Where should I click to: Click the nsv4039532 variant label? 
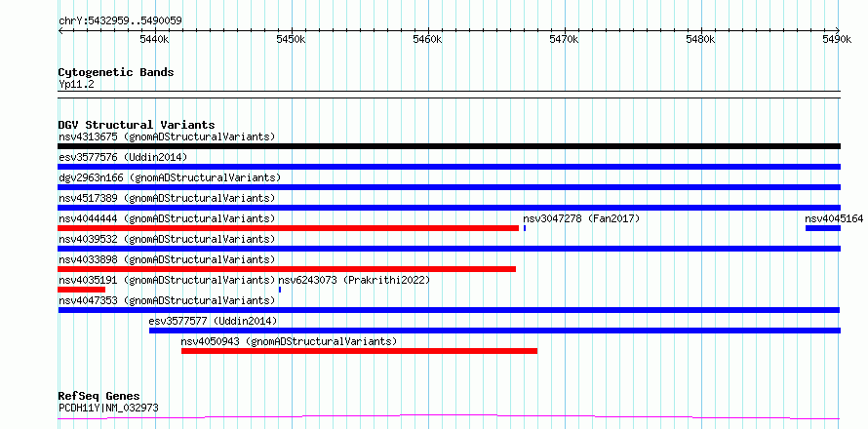[x=167, y=239]
